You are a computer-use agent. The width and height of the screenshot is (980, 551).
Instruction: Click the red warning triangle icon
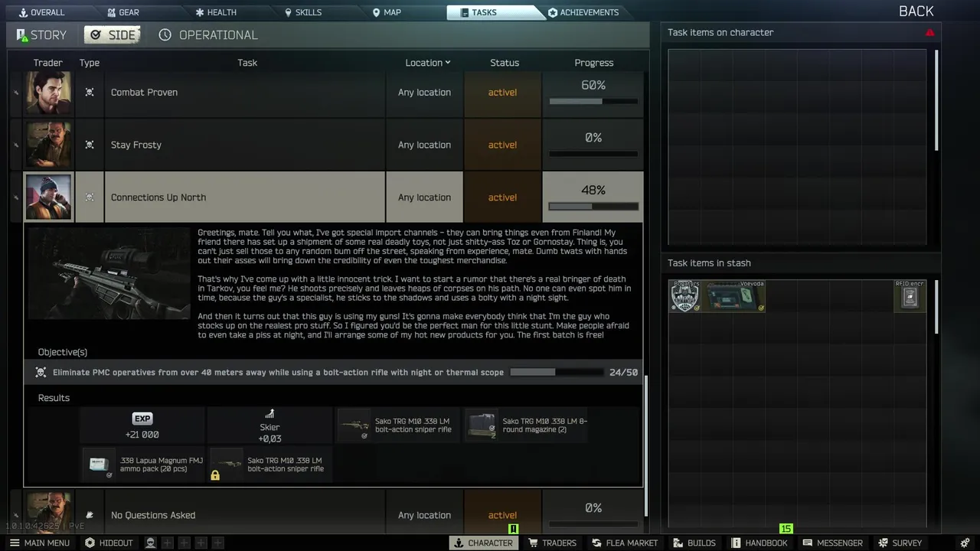(929, 33)
